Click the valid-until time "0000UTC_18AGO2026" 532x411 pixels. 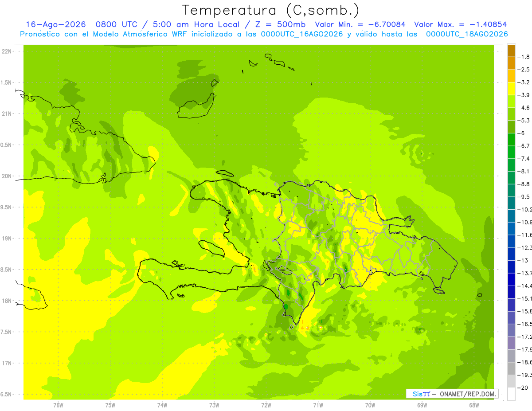tap(467, 34)
